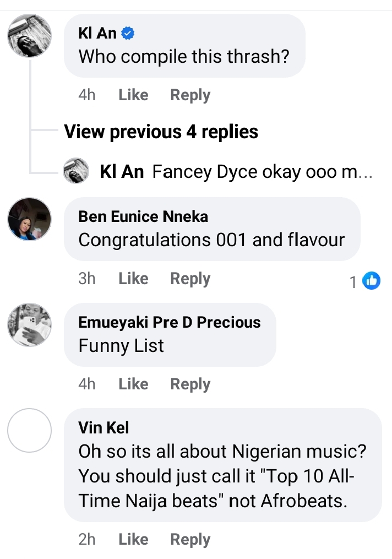Image resolution: width=392 pixels, height=559 pixels.
Task: Reply to Ben Eunice Nneka's comment
Action: pyautogui.click(x=190, y=279)
